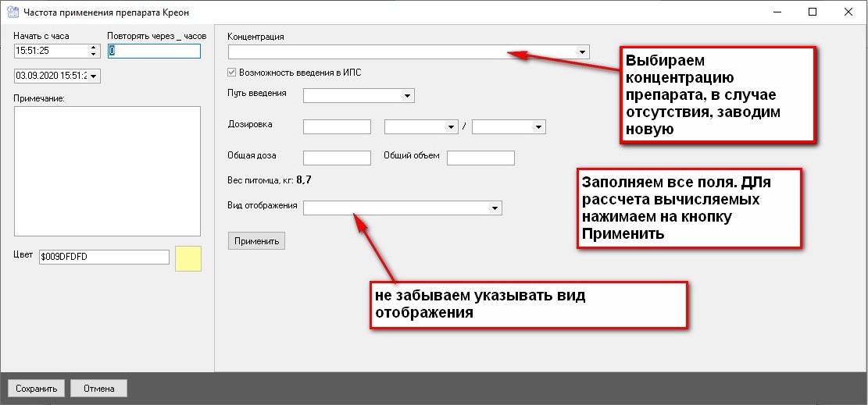Expand first Дозировка unit dropdown
The width and height of the screenshot is (868, 405).
tap(451, 127)
